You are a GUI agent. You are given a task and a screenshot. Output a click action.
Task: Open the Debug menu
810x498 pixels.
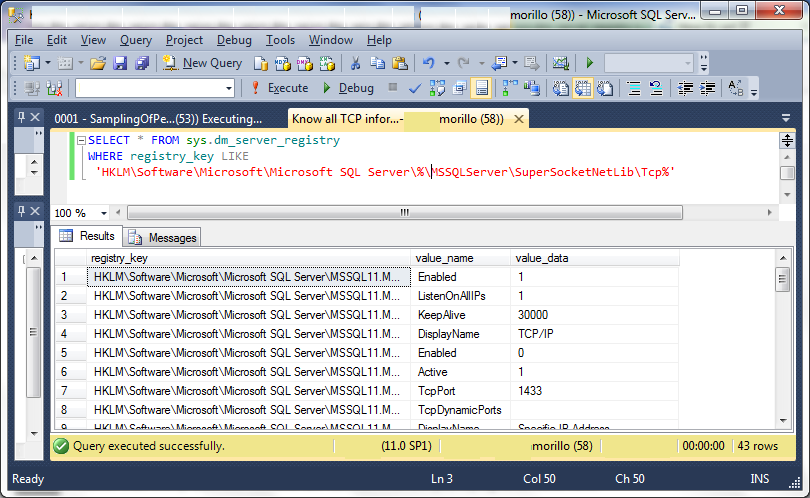[x=234, y=40]
